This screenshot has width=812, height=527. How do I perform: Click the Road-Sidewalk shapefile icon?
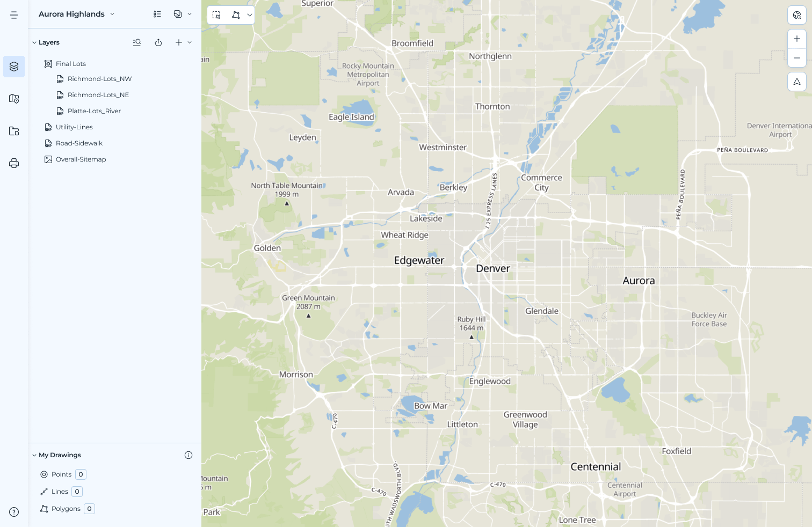(x=48, y=143)
